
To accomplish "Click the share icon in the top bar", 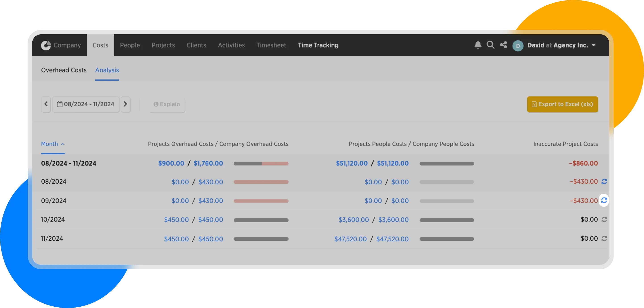I will (x=503, y=45).
